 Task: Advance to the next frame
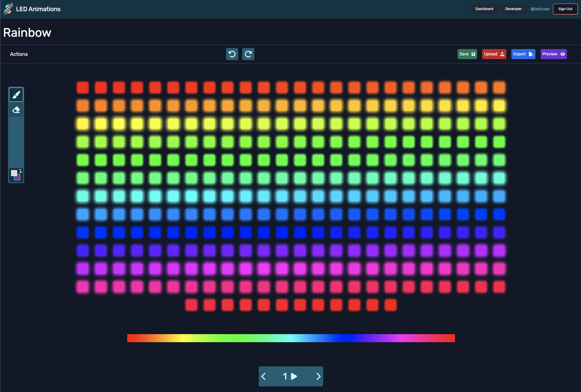318,376
